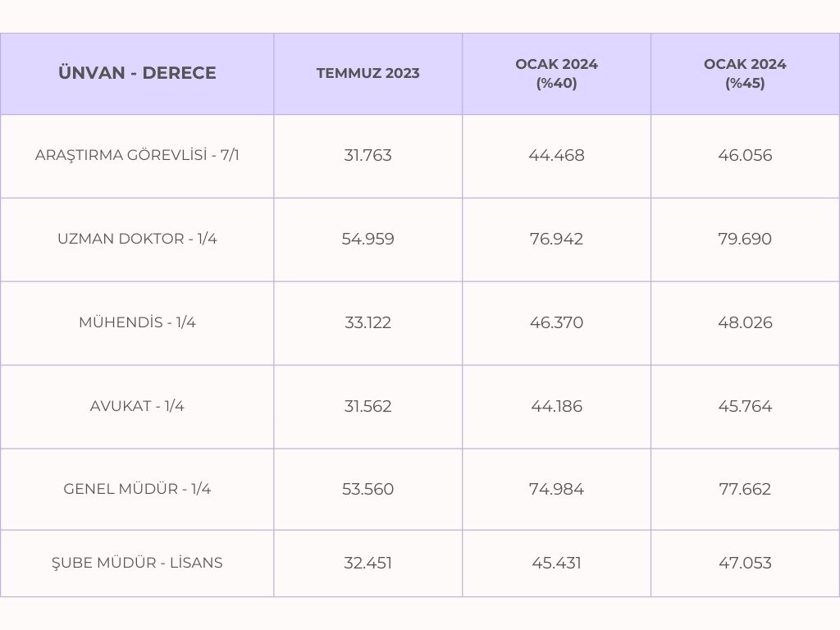Click the ÜNVAN - DERECE column header
The height and width of the screenshot is (630, 840).
coord(137,73)
